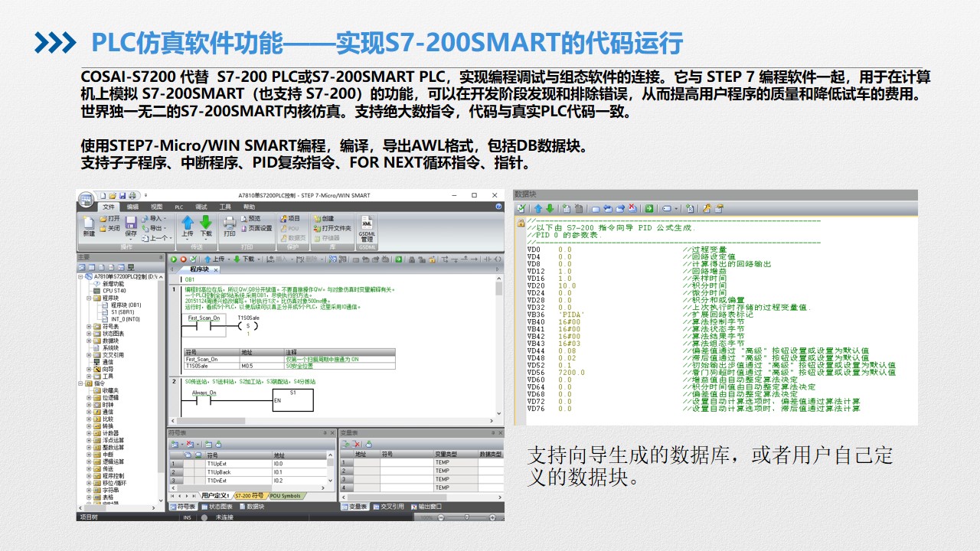Open the 视图 ribbon tab
Image resolution: width=980 pixels, height=551 pixels.
pyautogui.click(x=156, y=207)
